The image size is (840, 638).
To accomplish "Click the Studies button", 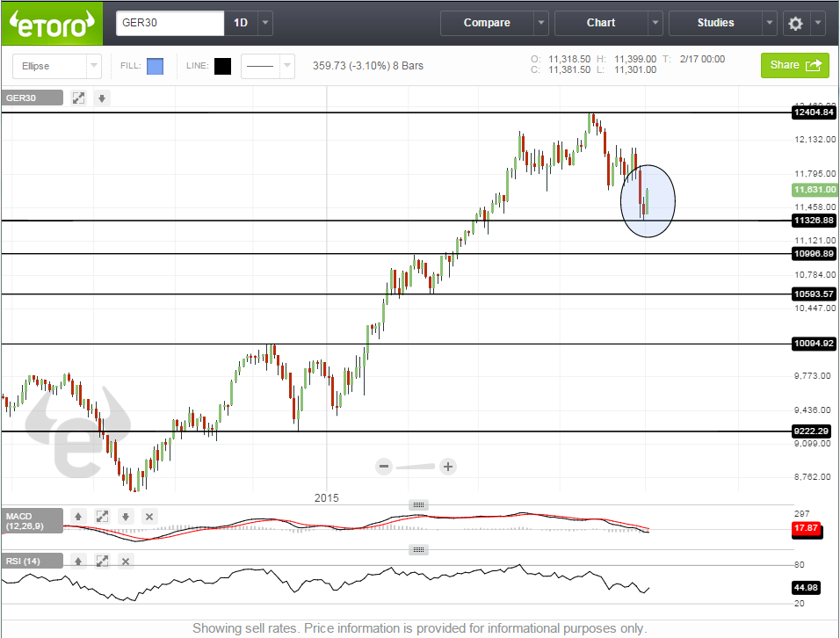I will click(716, 23).
